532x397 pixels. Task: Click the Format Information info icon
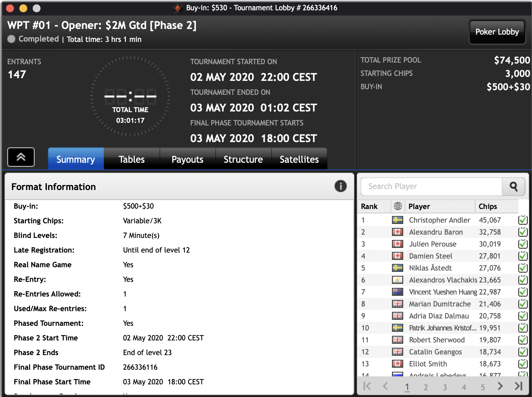click(340, 186)
